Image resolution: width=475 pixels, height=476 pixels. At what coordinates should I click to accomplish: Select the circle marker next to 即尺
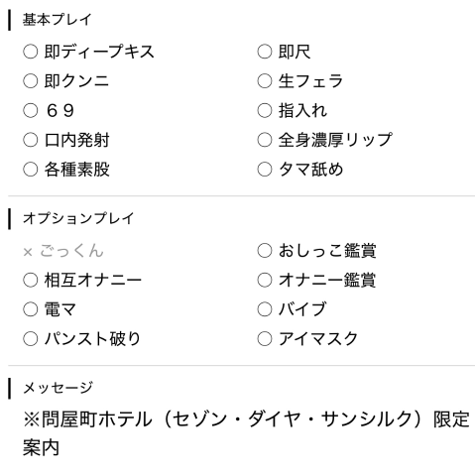pyautogui.click(x=265, y=52)
